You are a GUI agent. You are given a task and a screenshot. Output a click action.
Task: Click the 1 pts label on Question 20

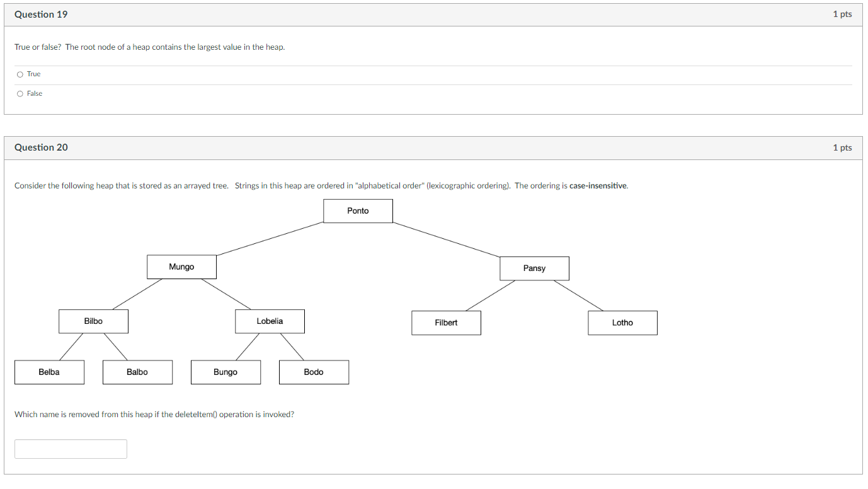(842, 147)
